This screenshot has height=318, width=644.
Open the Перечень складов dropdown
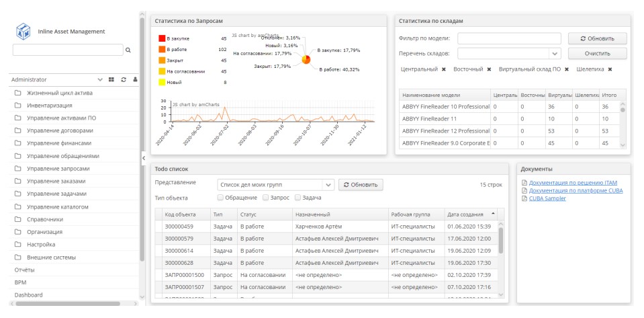tap(555, 54)
